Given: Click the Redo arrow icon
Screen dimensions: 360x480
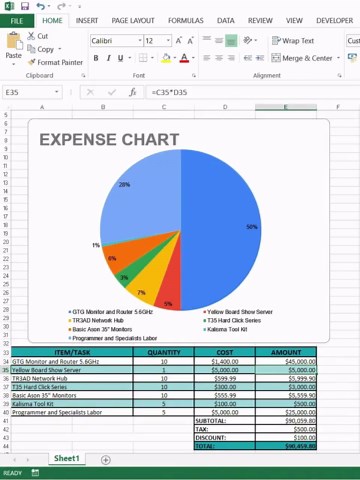Looking at the screenshot, I should point(61,6).
